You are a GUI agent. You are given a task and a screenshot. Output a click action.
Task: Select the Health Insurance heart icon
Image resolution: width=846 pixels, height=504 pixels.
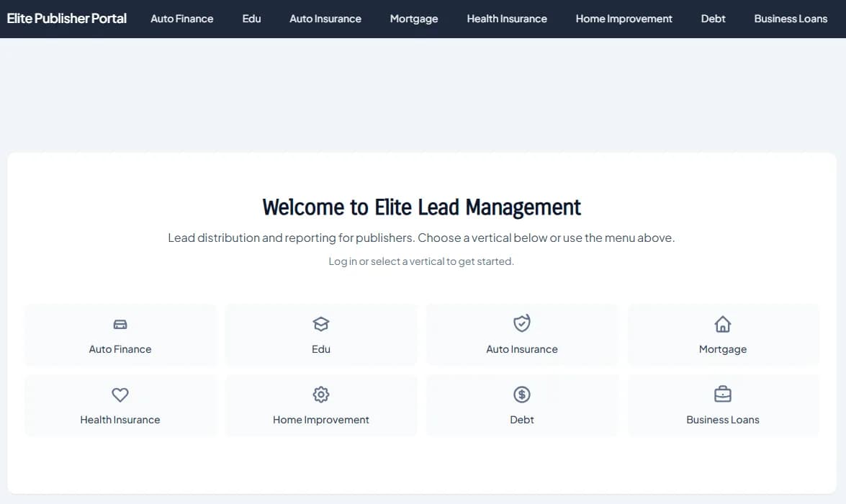pyautogui.click(x=120, y=395)
